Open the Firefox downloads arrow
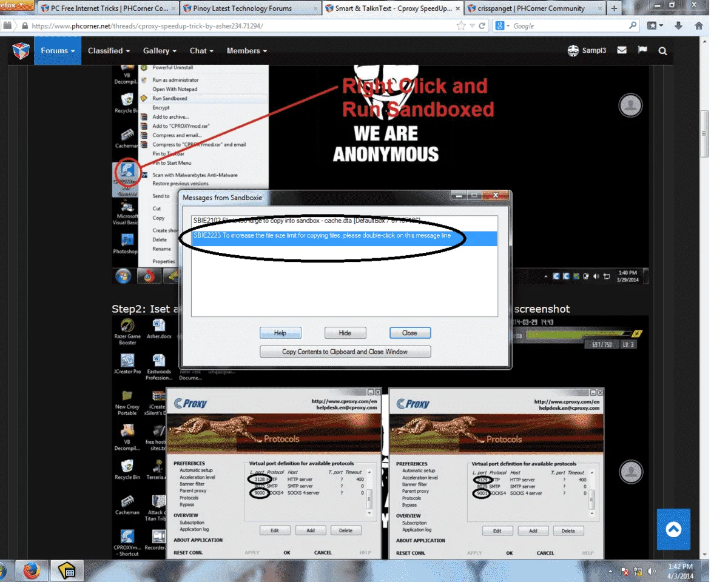 click(x=678, y=26)
